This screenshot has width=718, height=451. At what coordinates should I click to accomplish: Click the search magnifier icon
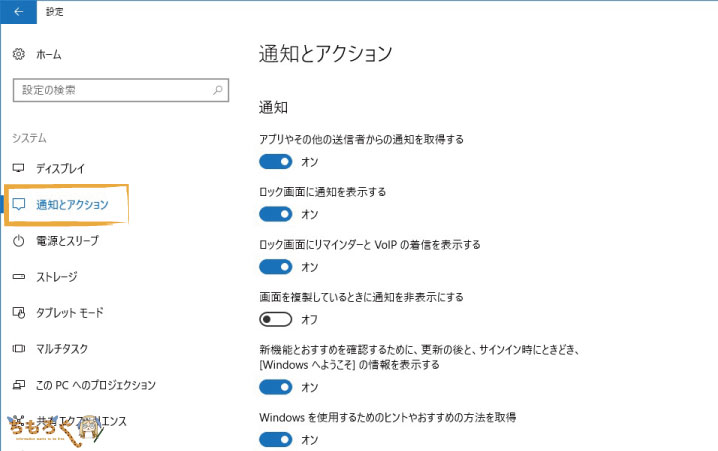click(x=218, y=90)
